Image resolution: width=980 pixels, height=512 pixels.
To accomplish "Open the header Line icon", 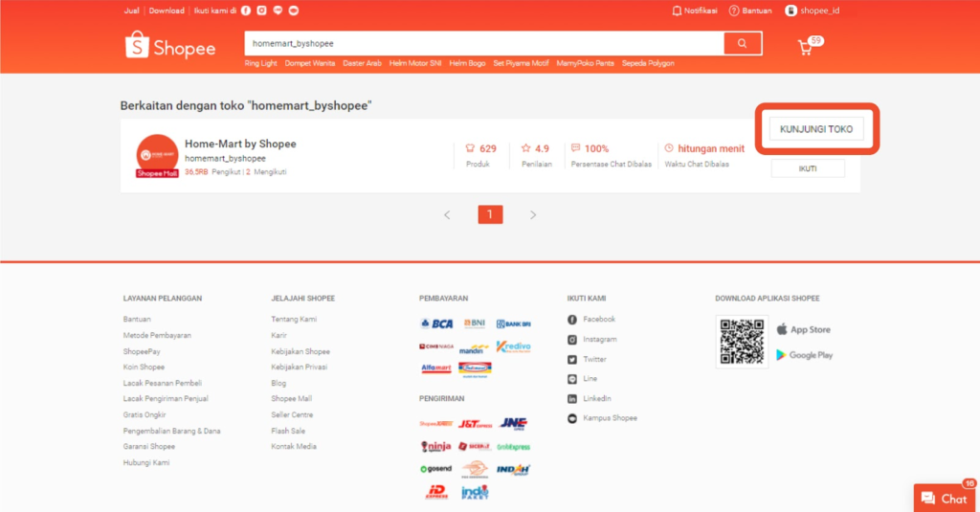I will pyautogui.click(x=278, y=11).
